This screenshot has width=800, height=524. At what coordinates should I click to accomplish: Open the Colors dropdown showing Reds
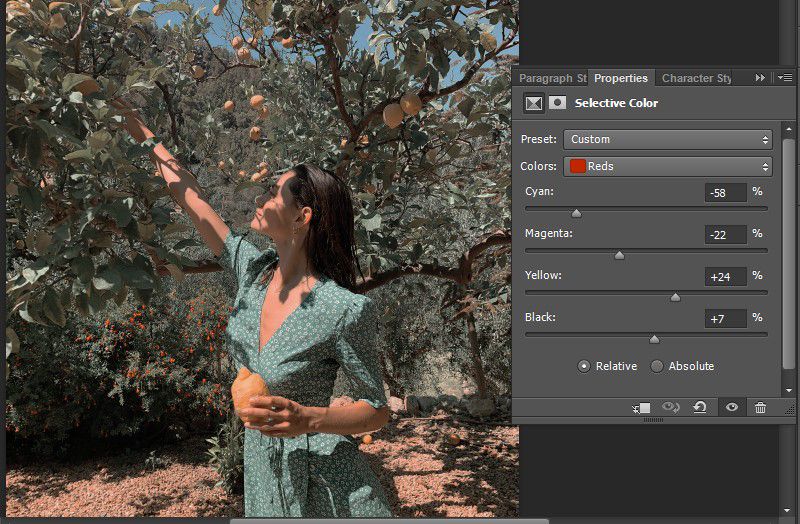[x=668, y=166]
